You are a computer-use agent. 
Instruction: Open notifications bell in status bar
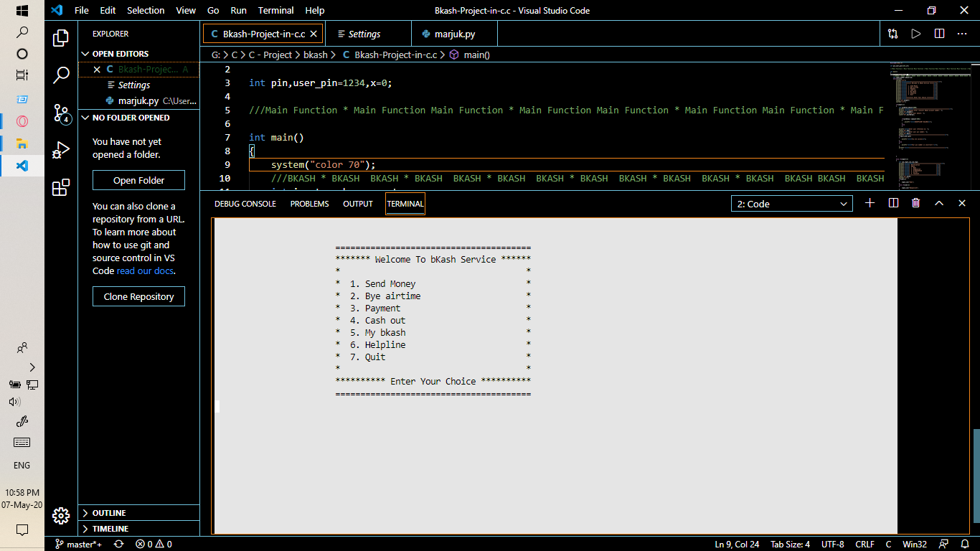coord(965,544)
